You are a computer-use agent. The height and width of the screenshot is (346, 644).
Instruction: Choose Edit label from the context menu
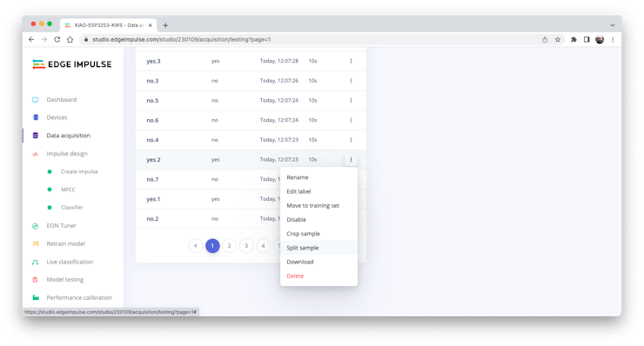(299, 191)
